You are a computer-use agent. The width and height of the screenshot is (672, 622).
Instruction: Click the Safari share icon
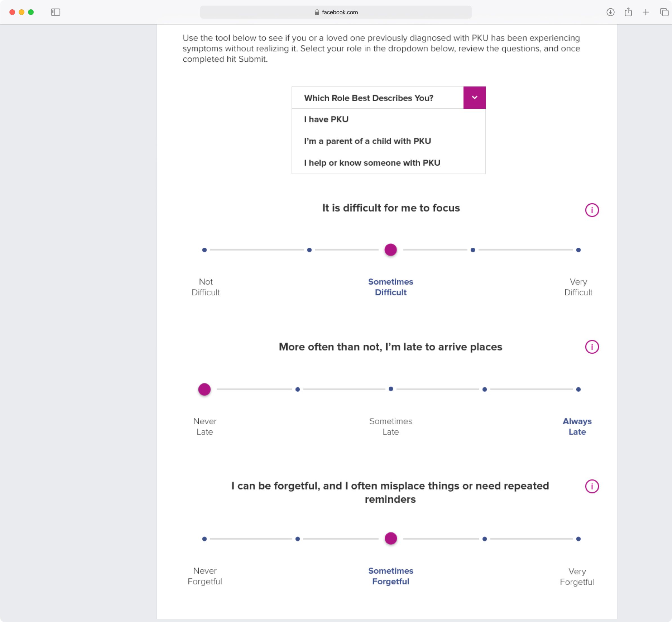628,12
